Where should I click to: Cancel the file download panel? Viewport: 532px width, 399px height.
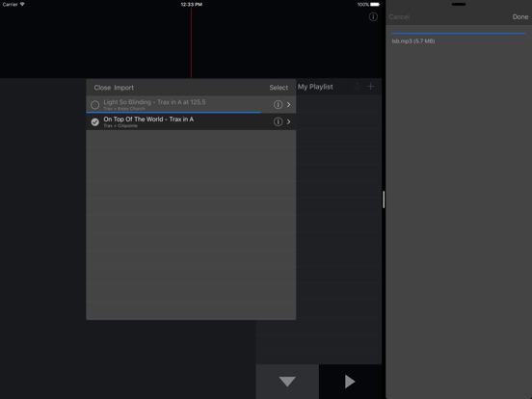[x=399, y=16]
